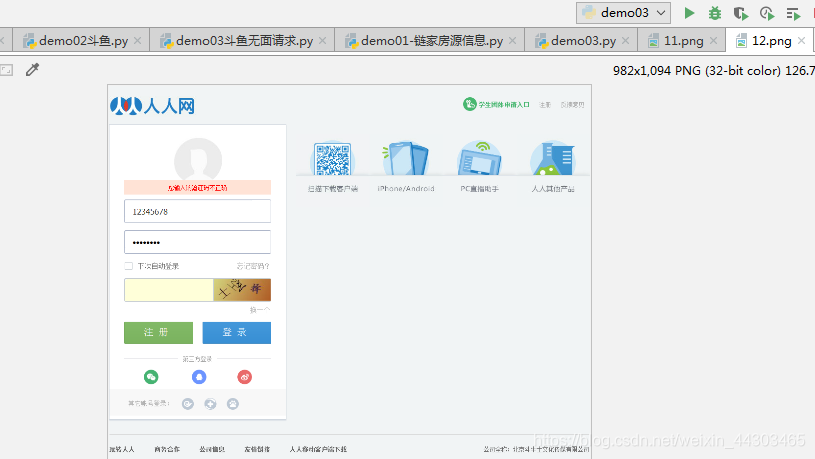The width and height of the screenshot is (815, 459).
Task: Close the demo03.py tab
Action: click(625, 41)
